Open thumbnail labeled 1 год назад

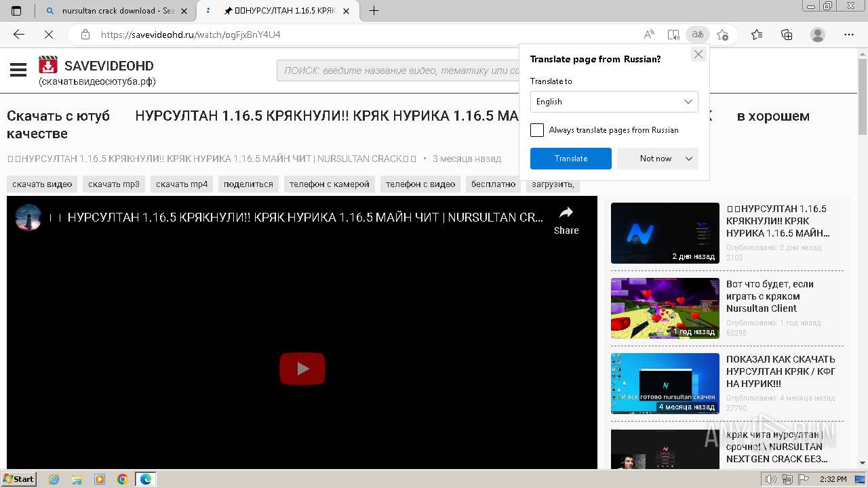click(665, 308)
